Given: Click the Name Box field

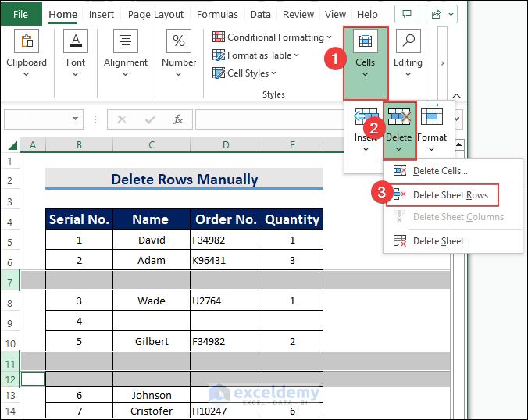Looking at the screenshot, I should coord(37,119).
